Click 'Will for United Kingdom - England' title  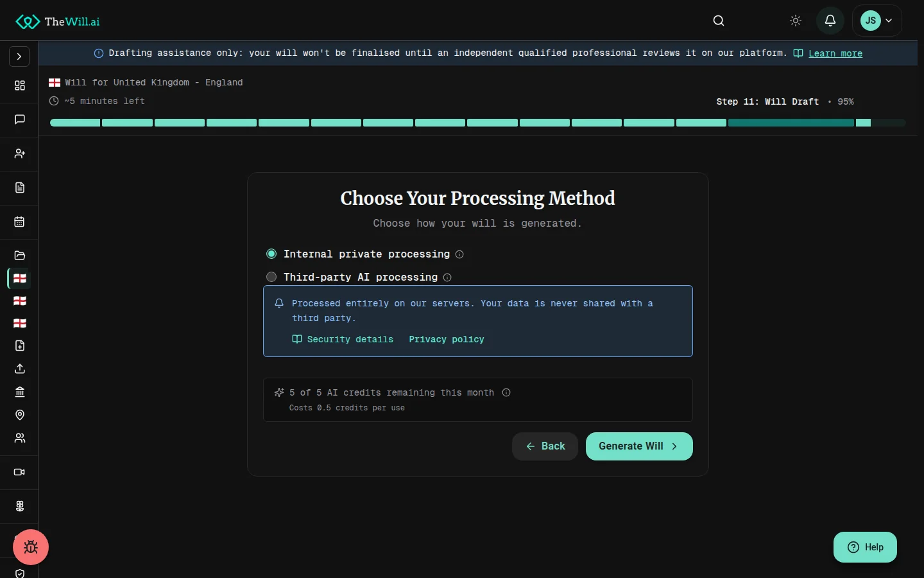(154, 82)
